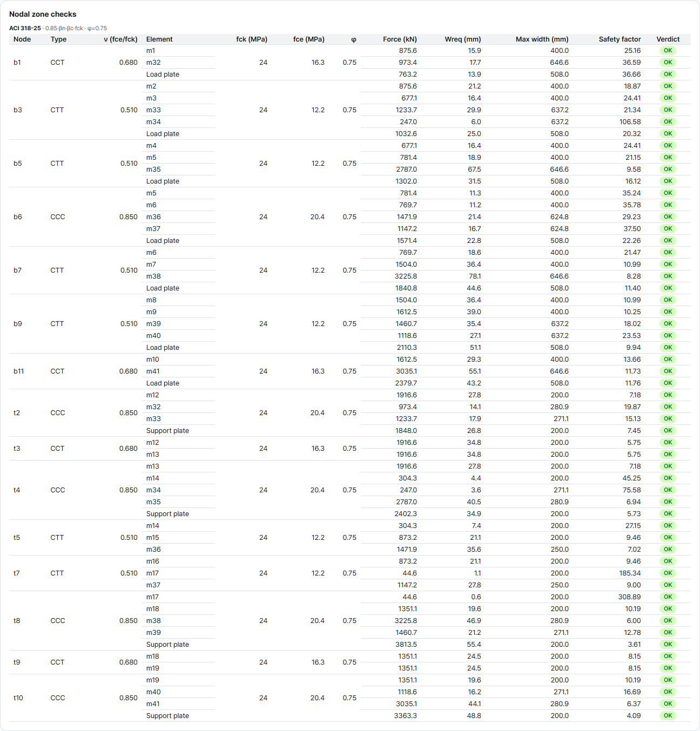Select node cell 't5'
700x731 pixels.
coord(17,537)
